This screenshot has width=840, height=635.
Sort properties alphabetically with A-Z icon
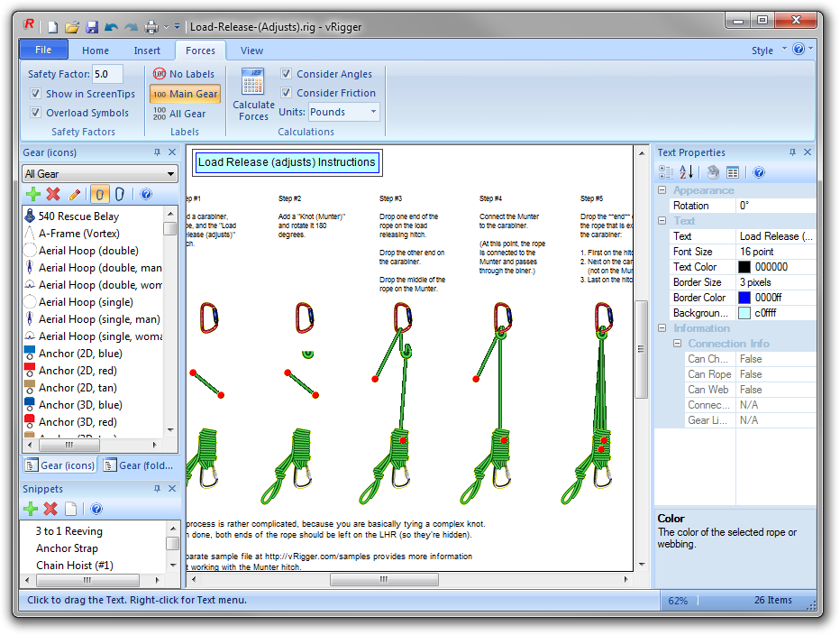pyautogui.click(x=687, y=172)
